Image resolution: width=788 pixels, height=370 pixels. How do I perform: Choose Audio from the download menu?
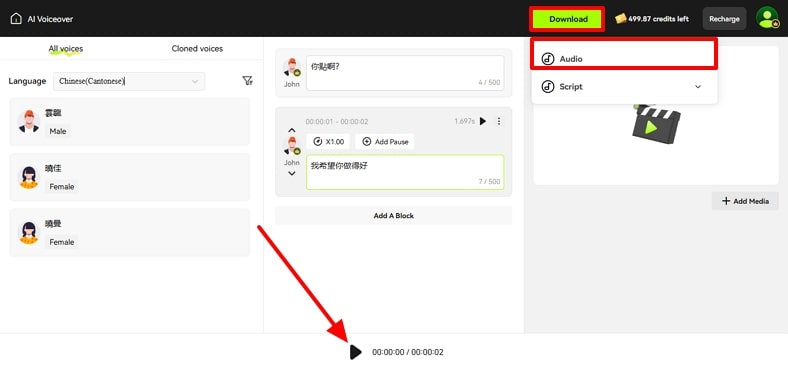click(x=624, y=59)
